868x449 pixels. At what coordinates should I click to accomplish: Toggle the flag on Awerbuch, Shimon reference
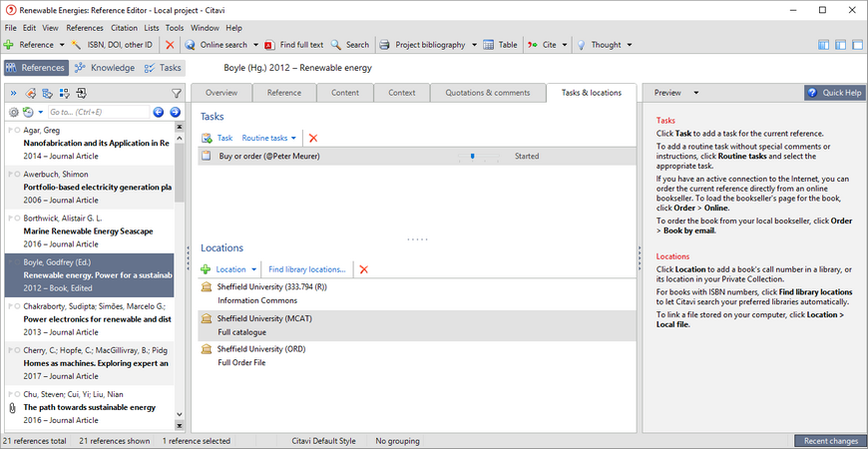click(11, 175)
